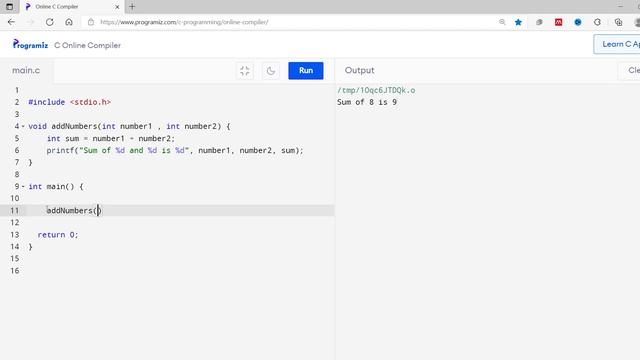Collapse the addNumbers function fold arrow
This screenshot has height=360, width=640.
23,126
